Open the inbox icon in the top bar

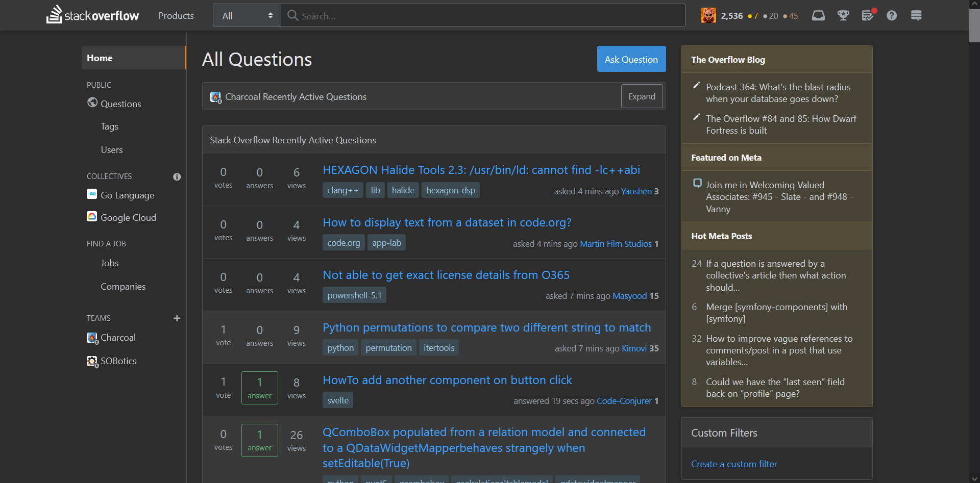818,15
